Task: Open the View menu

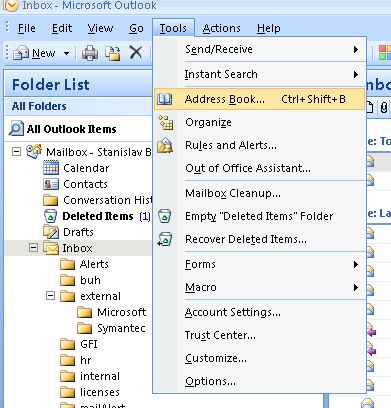Action: click(x=100, y=28)
